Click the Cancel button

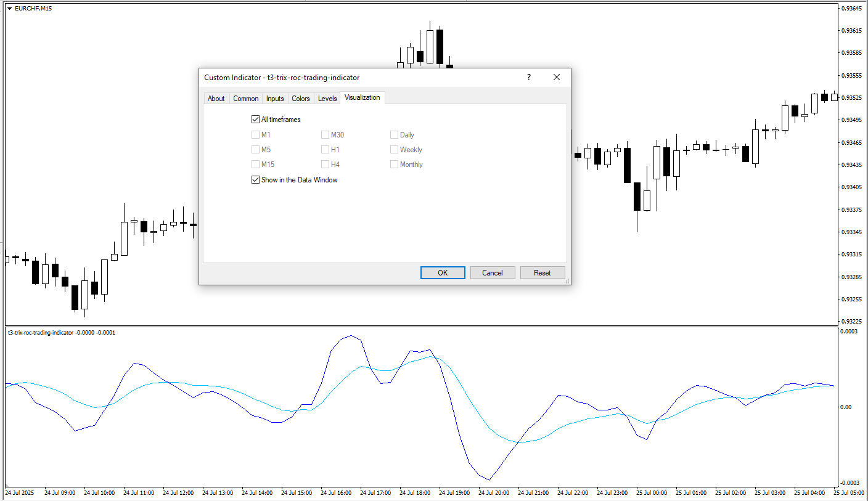[x=493, y=273]
